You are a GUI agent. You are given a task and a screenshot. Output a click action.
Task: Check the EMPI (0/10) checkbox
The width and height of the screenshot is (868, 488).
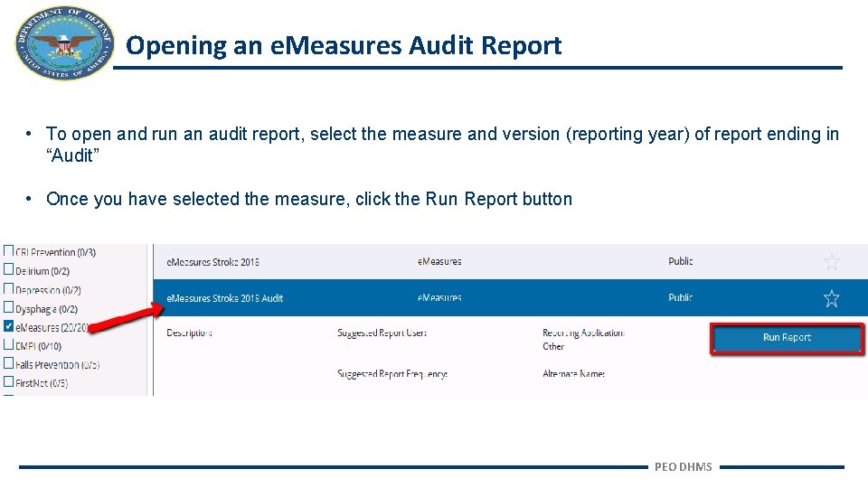click(8, 344)
